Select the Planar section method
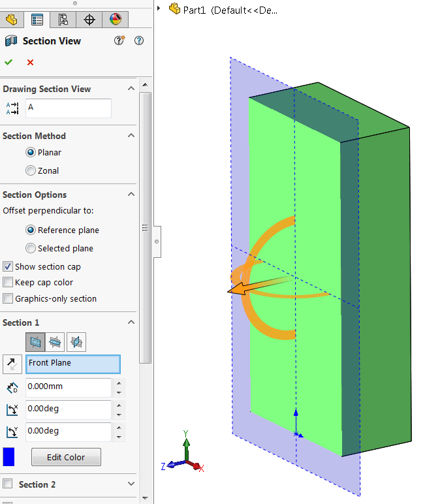The width and height of the screenshot is (440, 504). coord(31,152)
